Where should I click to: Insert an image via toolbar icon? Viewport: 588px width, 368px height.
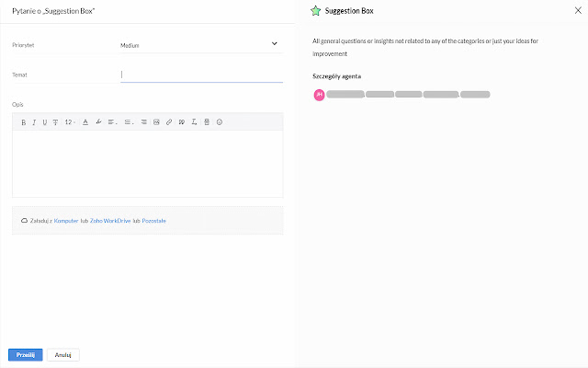coord(156,122)
